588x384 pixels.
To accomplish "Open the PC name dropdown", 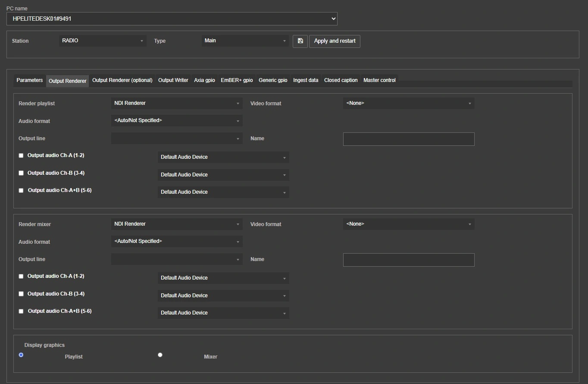I will (172, 19).
